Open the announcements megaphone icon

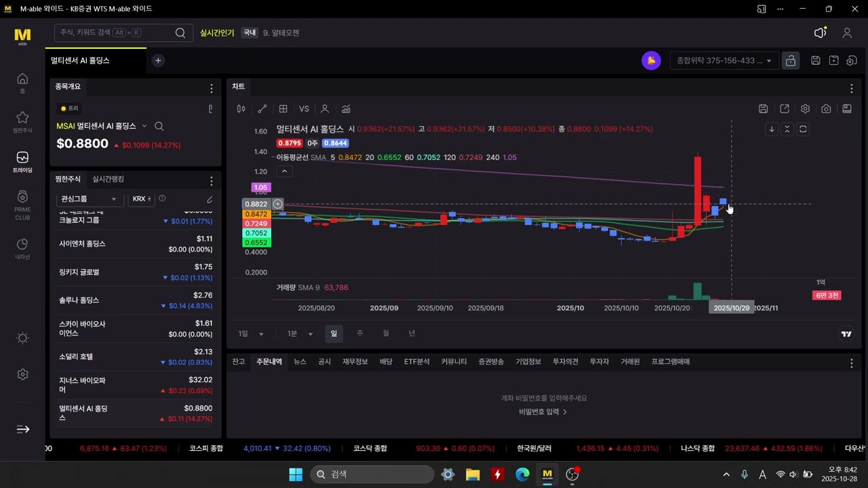pyautogui.click(x=820, y=33)
